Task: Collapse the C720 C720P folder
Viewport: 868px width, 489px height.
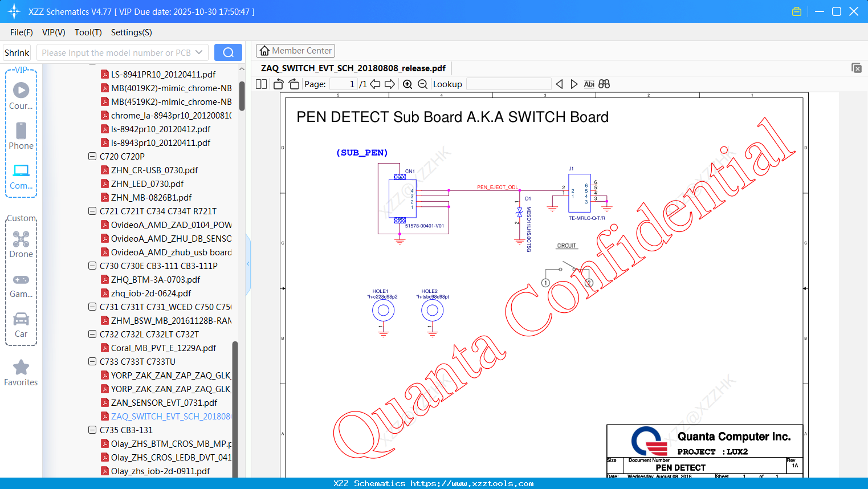Action: 92,156
